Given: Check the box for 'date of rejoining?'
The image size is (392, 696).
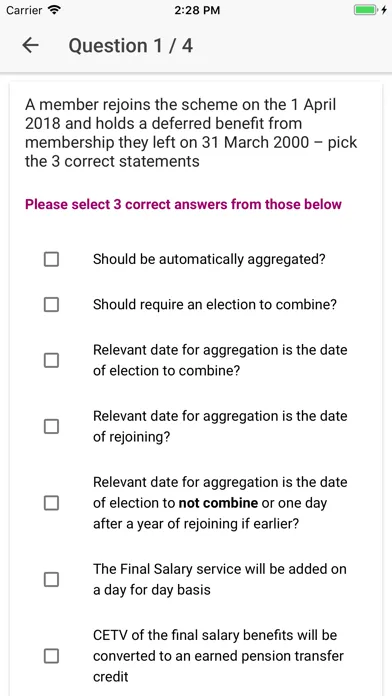Looking at the screenshot, I should coord(51,426).
